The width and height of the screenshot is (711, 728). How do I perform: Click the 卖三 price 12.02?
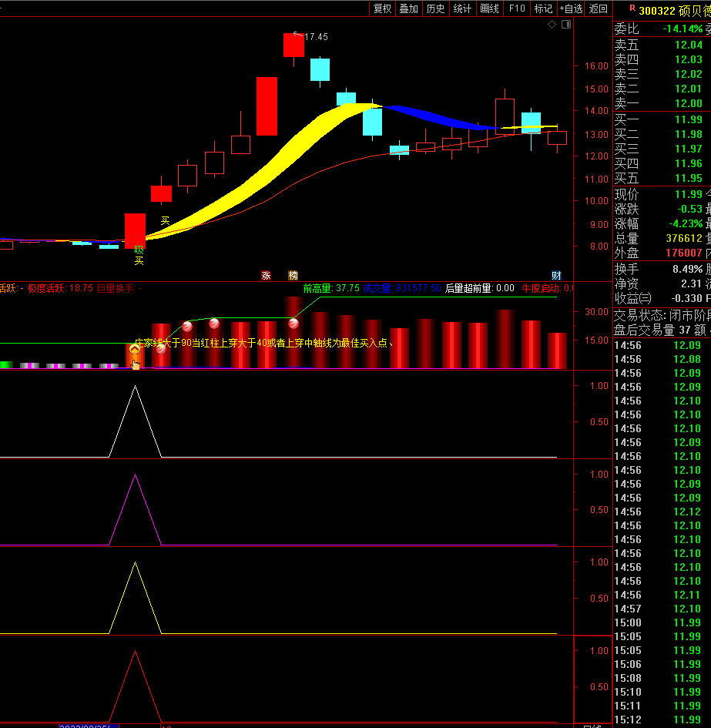tap(688, 74)
